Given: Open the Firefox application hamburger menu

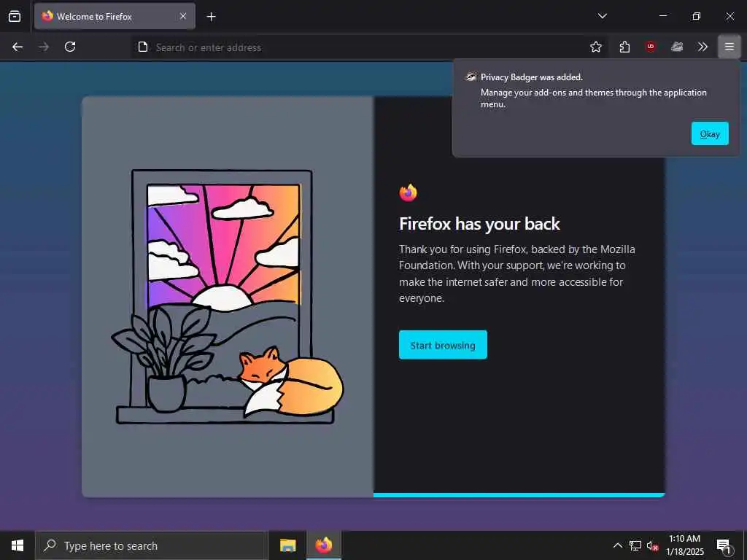Looking at the screenshot, I should [x=729, y=47].
